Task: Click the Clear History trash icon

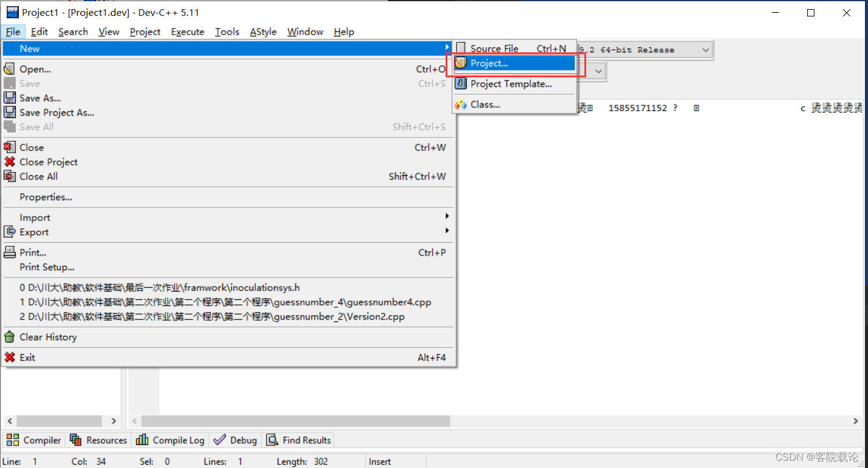Action: click(x=9, y=337)
